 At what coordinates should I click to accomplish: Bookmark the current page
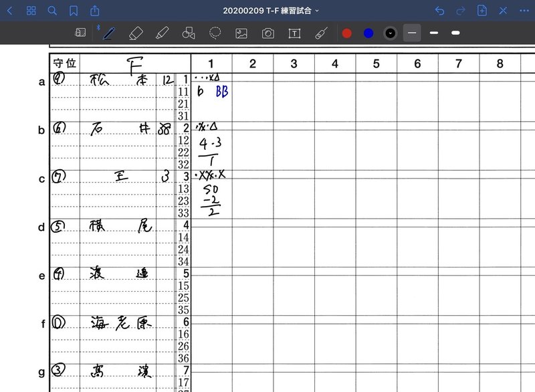[x=74, y=11]
